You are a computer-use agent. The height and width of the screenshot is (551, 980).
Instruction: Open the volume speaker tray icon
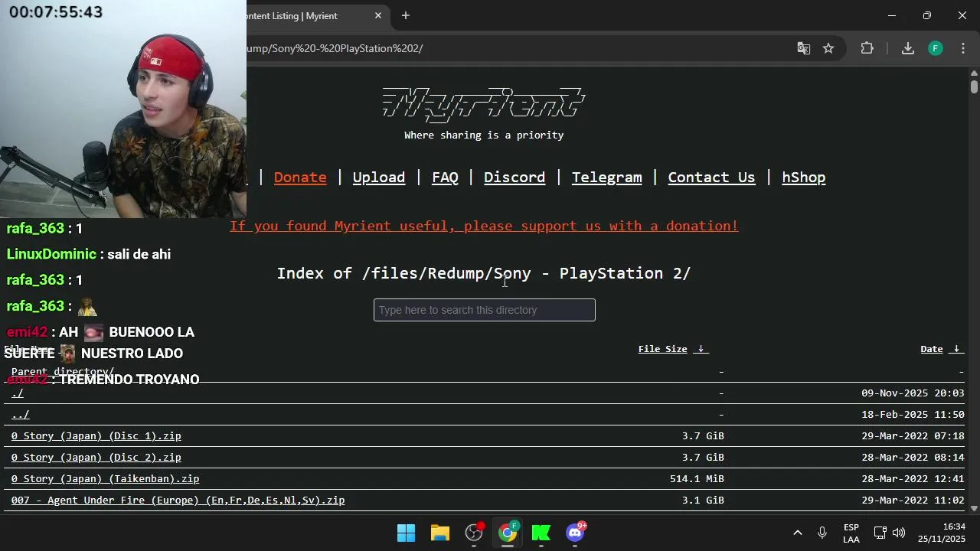[x=899, y=533]
